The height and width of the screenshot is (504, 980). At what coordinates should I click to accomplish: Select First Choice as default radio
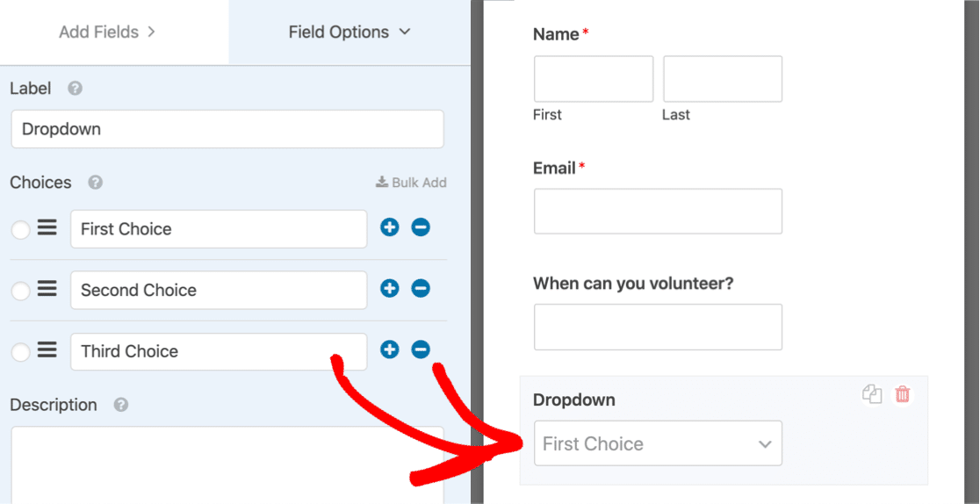tap(20, 230)
